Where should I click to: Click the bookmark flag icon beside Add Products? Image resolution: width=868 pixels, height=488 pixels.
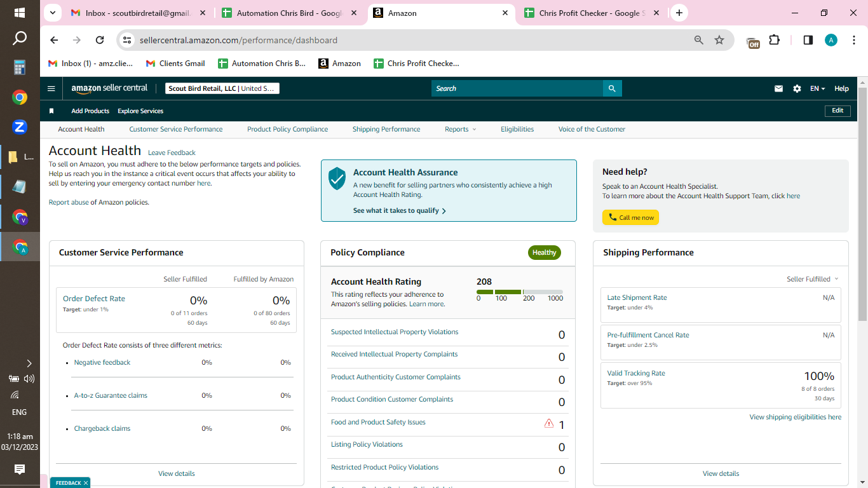point(51,111)
